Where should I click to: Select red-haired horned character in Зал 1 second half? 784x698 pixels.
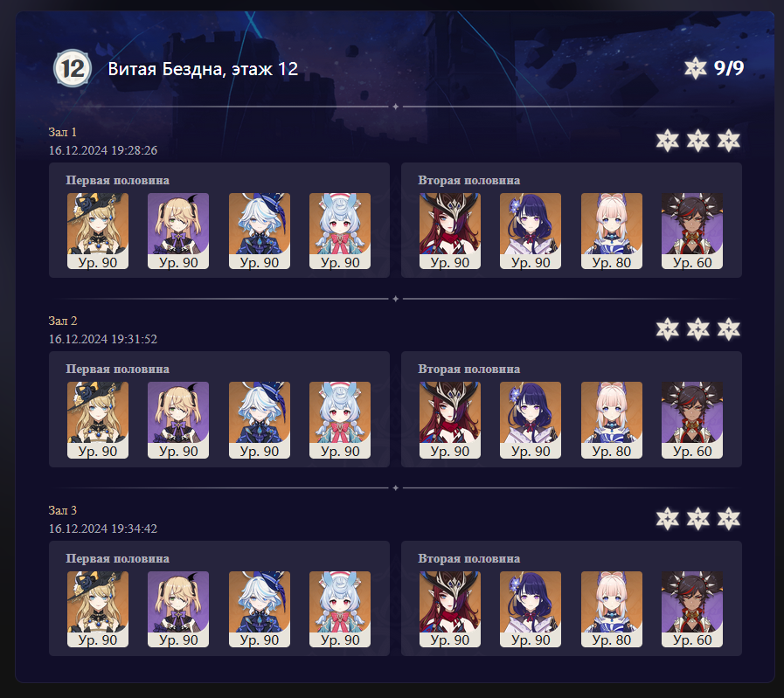[450, 231]
